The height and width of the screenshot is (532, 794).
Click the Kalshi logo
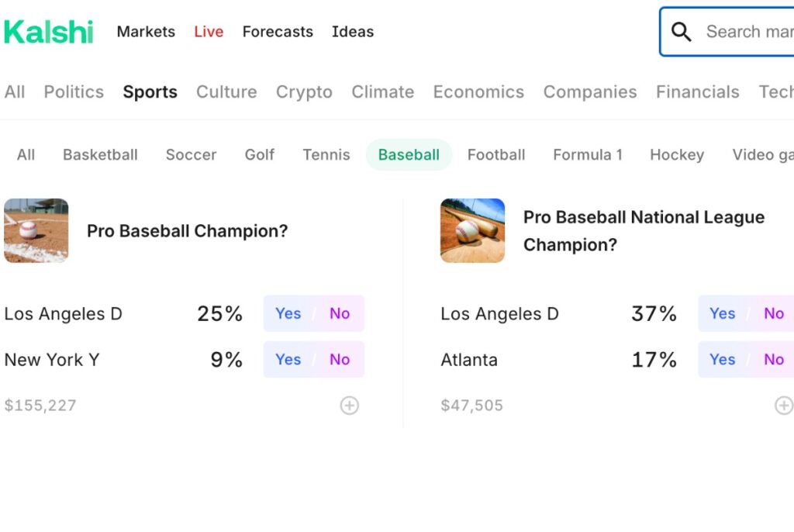coord(49,32)
